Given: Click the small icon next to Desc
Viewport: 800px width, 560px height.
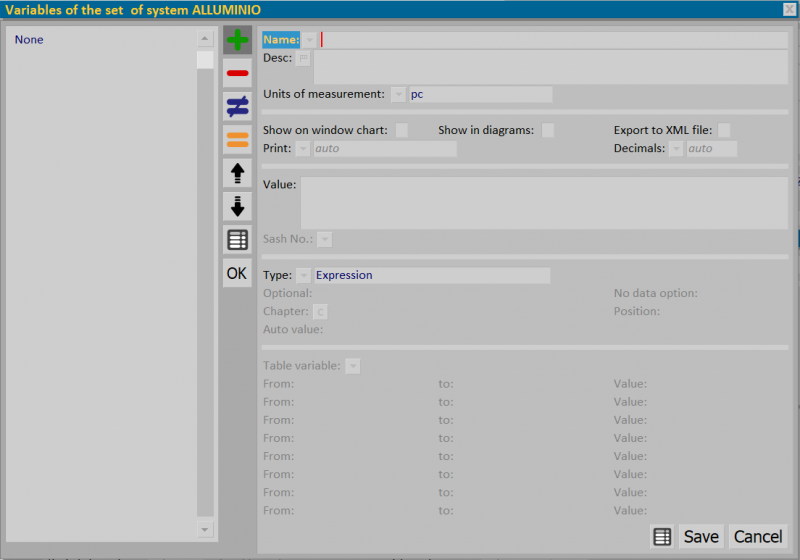Looking at the screenshot, I should tap(304, 58).
